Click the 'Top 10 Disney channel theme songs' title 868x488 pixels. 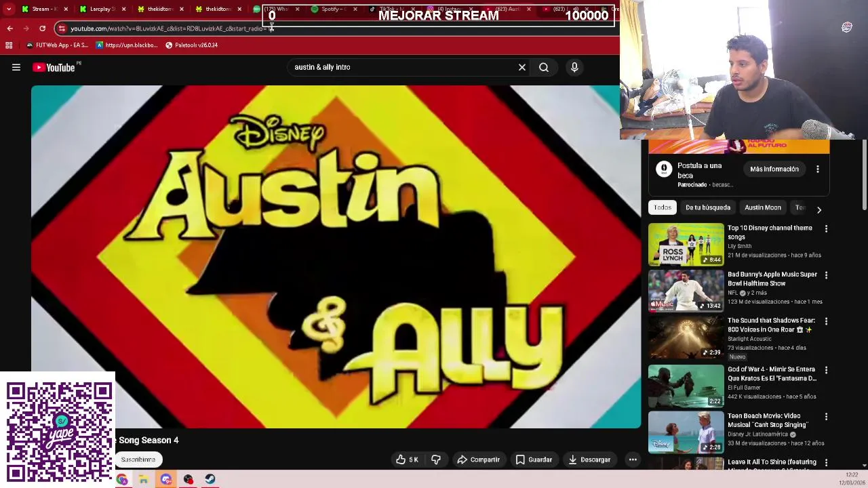click(x=770, y=232)
